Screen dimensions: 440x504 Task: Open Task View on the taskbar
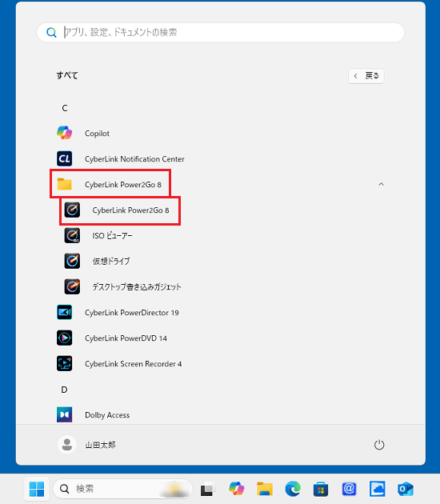(207, 489)
